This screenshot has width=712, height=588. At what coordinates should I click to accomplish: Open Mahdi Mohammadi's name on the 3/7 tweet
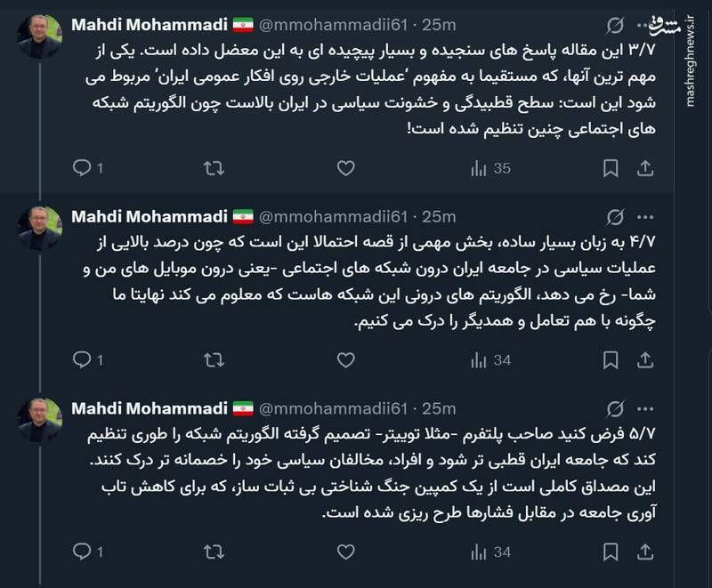(150, 24)
